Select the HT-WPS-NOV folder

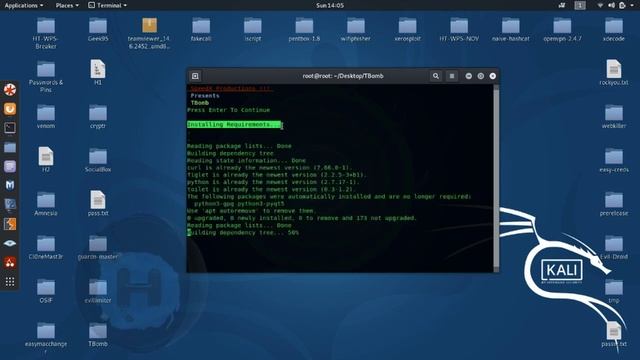point(459,30)
